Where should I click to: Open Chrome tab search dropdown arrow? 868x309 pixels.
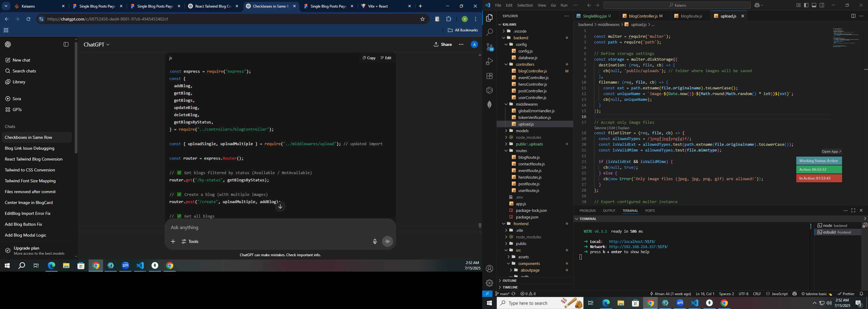pos(6,6)
